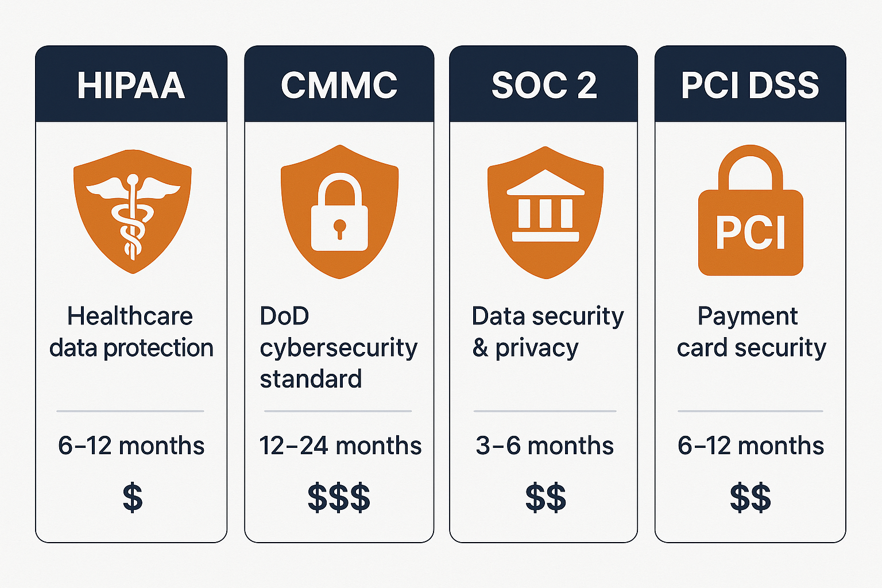Click the triple dollar signs under CMMC
This screenshot has width=882, height=588.
[x=339, y=498]
